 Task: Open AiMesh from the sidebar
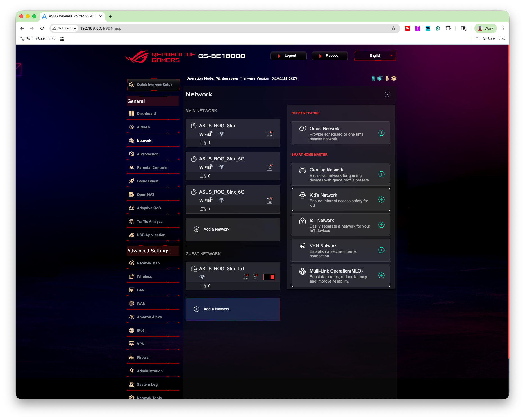point(143,127)
